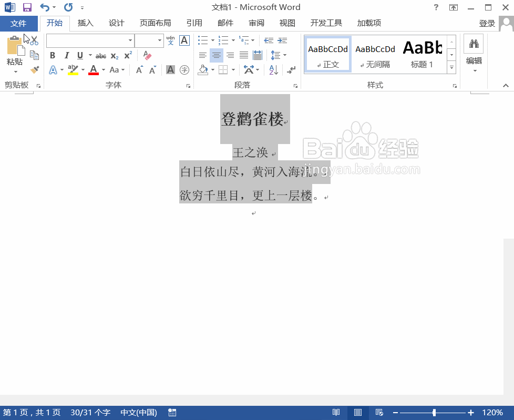Open the 审阅 ribbon tab

[256, 23]
